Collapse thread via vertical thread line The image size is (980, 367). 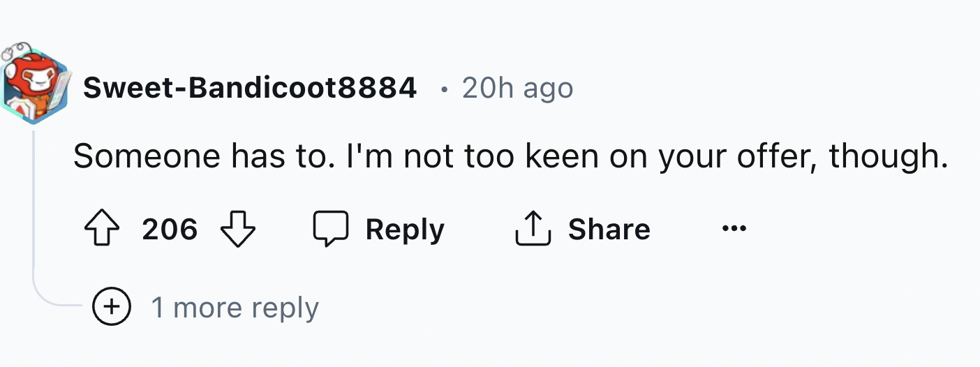(33, 209)
